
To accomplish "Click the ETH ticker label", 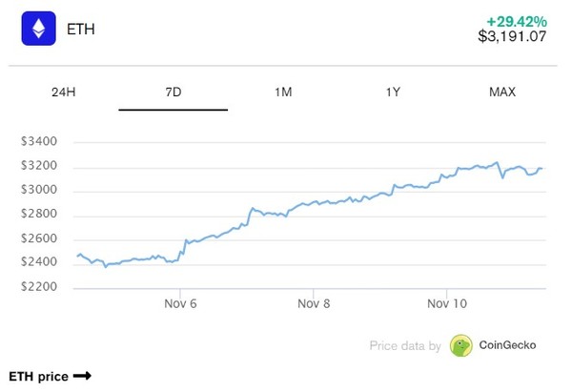I will point(80,30).
